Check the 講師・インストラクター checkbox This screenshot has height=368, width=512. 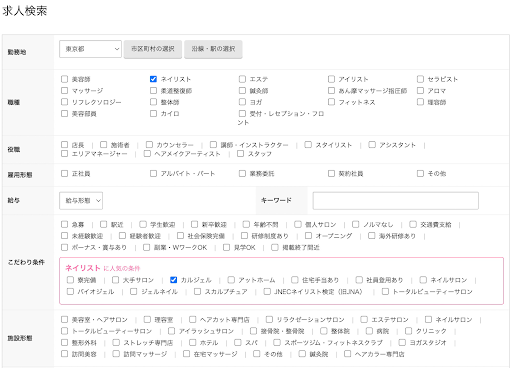213,145
